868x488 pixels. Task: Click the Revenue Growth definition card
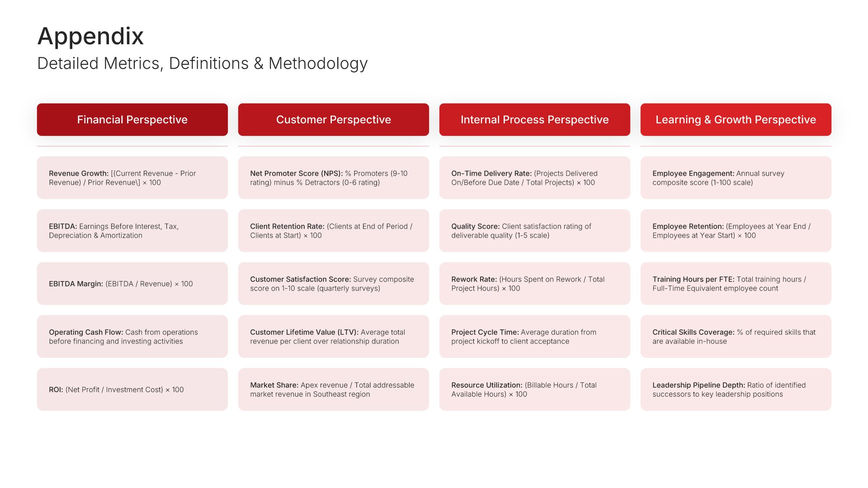pos(132,178)
